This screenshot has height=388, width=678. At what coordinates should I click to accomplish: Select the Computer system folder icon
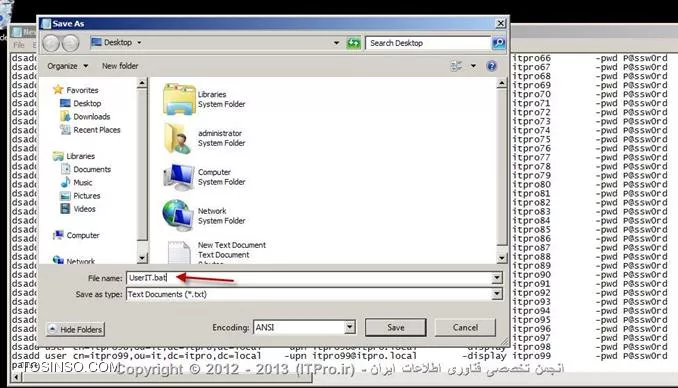(179, 177)
